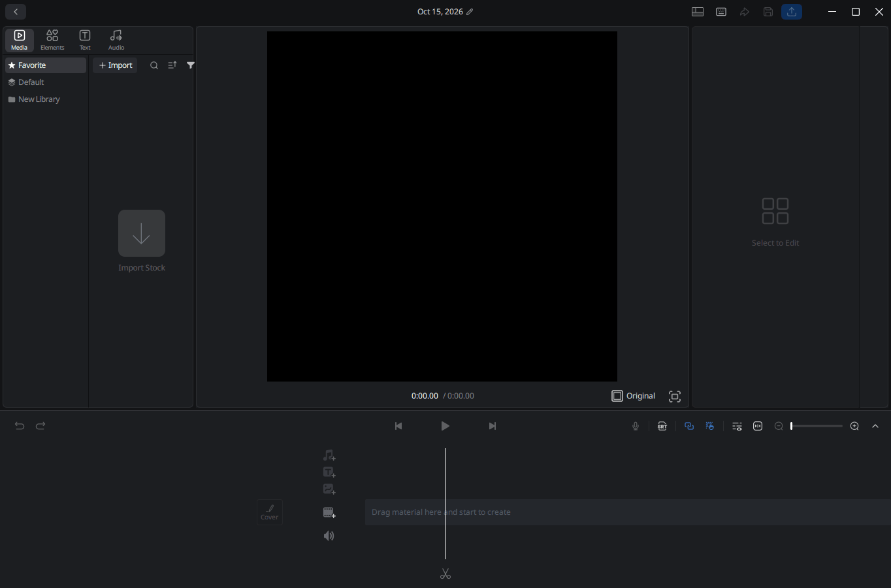
Task: Click the Import Stock download tile
Action: (142, 233)
